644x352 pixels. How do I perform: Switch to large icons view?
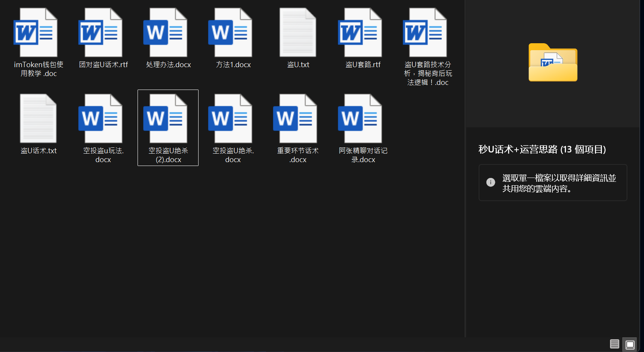point(630,344)
